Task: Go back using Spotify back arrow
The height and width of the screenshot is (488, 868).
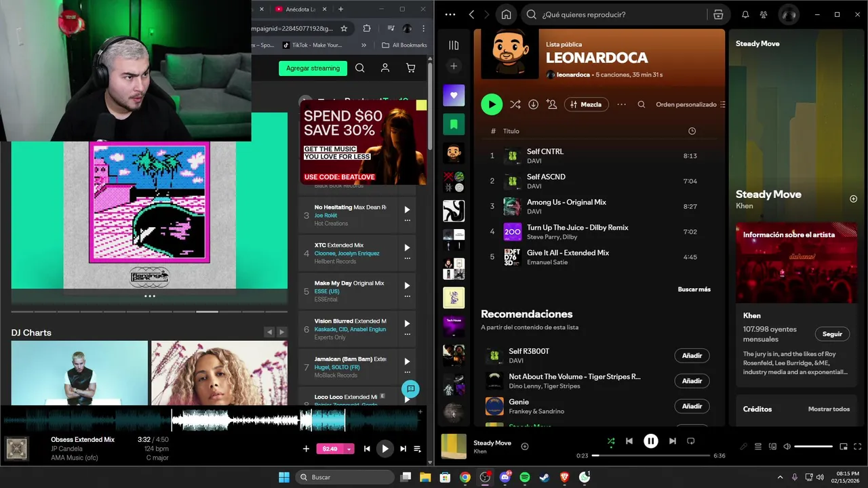Action: click(471, 14)
